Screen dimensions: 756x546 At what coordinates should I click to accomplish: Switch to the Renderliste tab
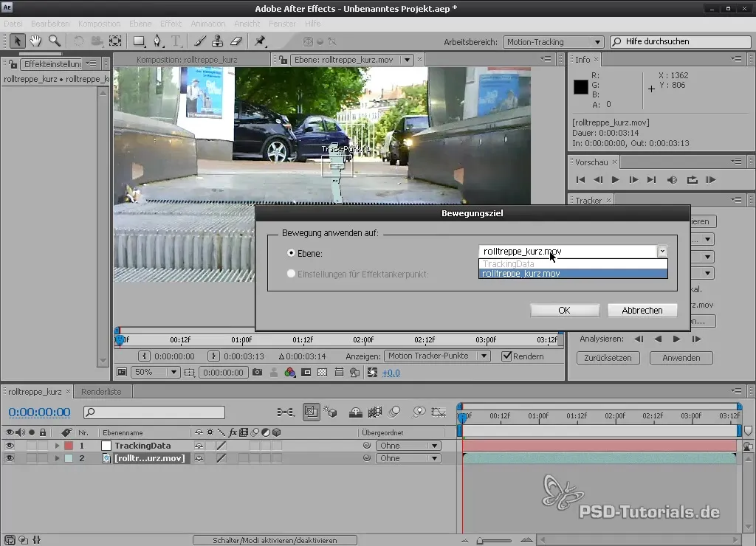point(101,392)
